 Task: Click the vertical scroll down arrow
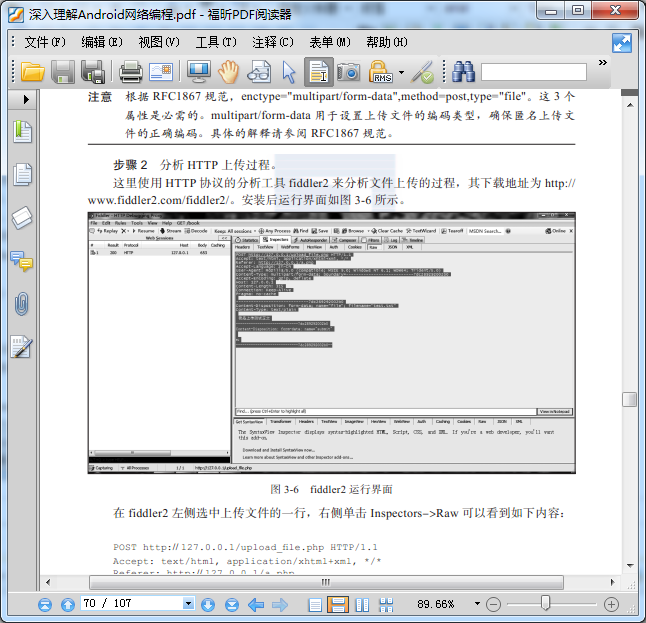tap(630, 566)
